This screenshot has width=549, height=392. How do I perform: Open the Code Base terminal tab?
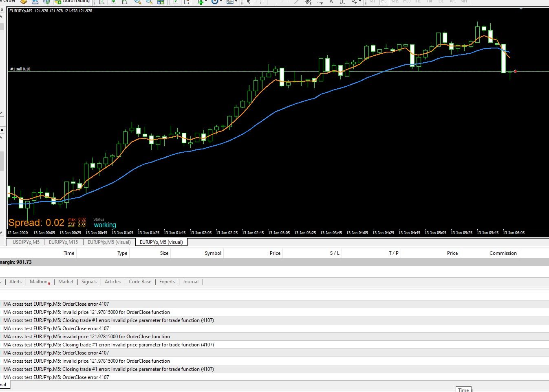(140, 282)
